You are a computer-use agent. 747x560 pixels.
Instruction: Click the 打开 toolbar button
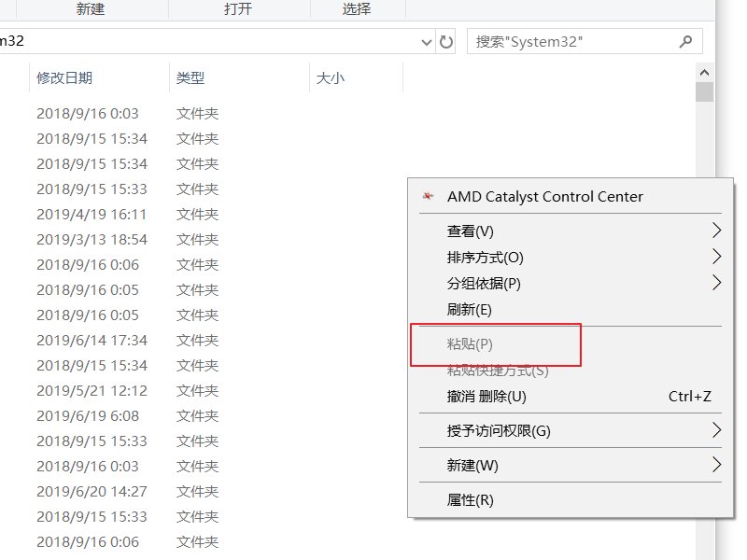pos(238,9)
